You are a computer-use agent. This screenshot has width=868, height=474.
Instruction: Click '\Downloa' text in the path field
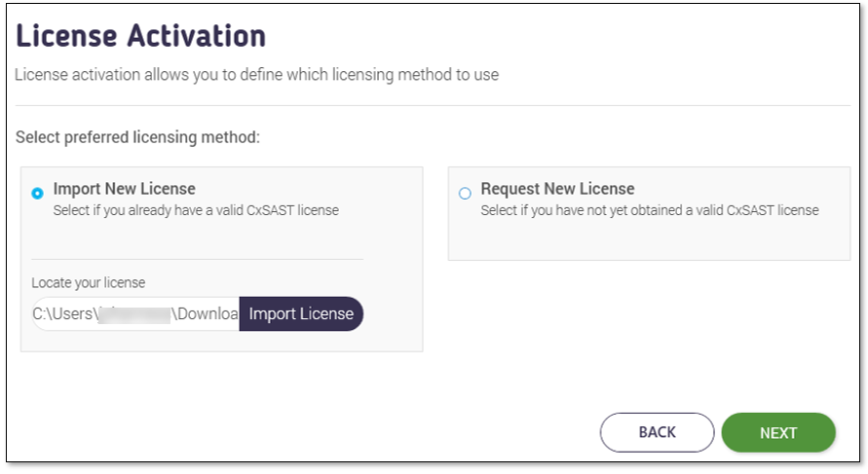click(x=205, y=313)
